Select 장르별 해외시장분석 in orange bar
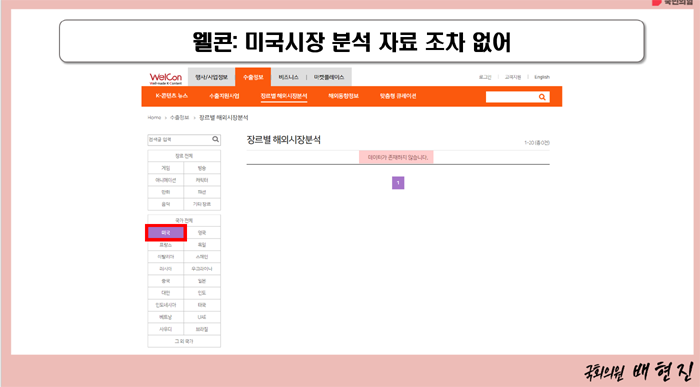700x387 pixels. point(284,96)
